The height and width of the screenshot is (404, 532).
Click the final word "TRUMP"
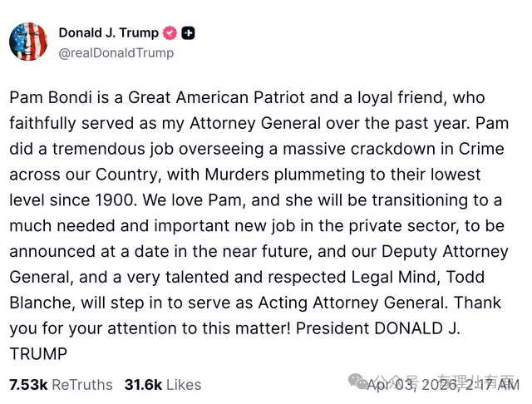[x=38, y=355]
